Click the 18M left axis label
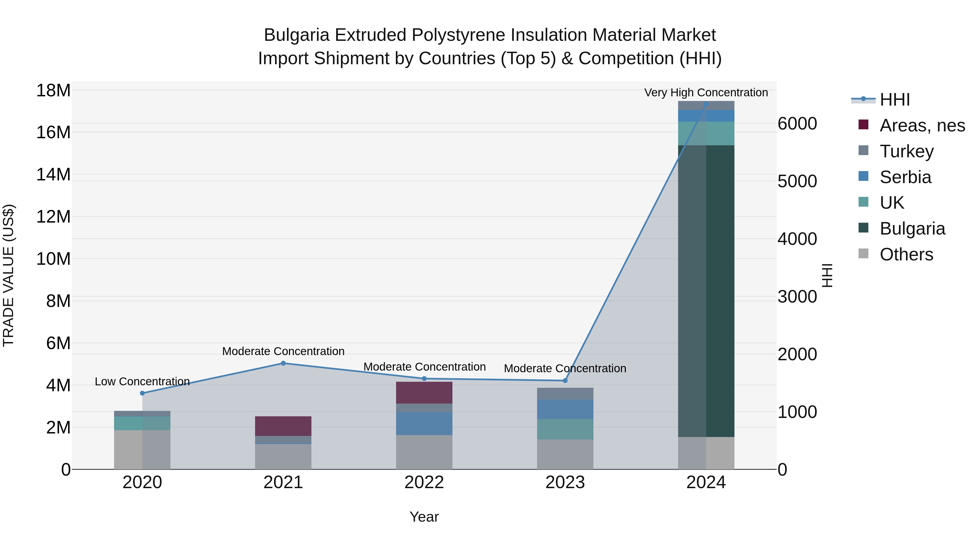This screenshot has height=551, width=980. (53, 91)
